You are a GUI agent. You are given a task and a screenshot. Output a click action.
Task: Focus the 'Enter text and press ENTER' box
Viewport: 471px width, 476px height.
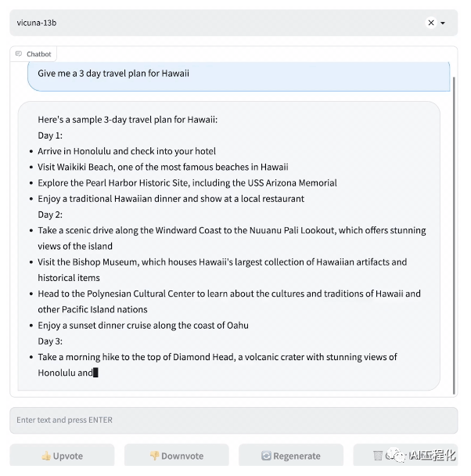pyautogui.click(x=233, y=420)
